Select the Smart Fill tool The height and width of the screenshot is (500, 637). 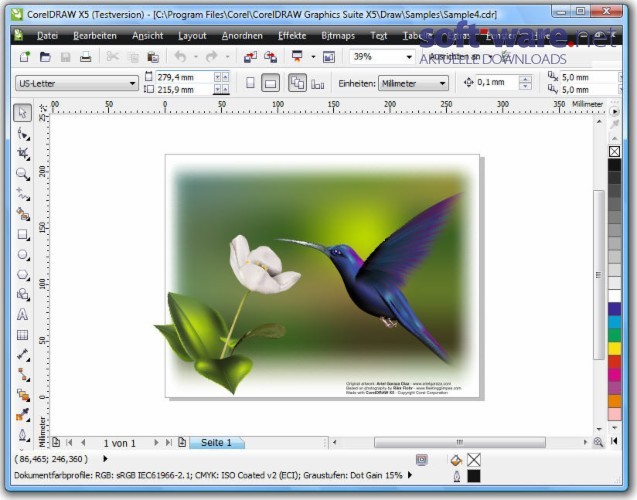click(23, 214)
